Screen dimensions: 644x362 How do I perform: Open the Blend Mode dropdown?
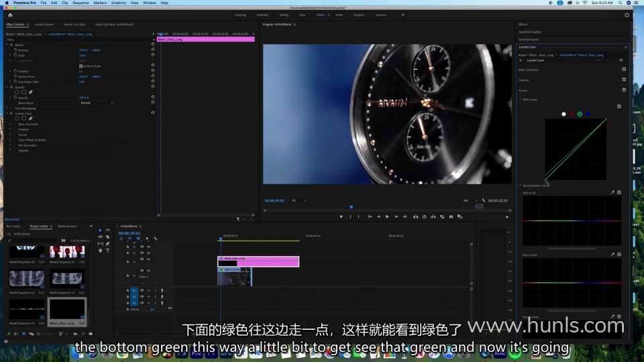(x=96, y=103)
